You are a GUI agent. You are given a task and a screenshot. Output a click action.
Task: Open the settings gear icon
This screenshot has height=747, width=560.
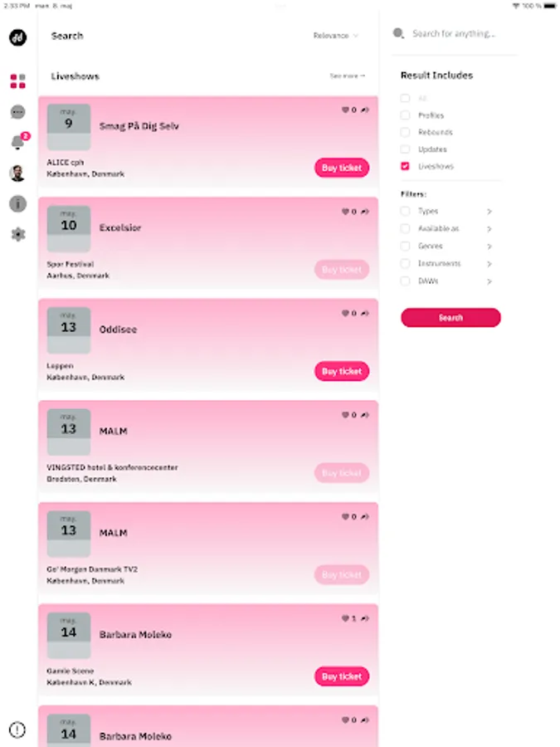pos(17,234)
